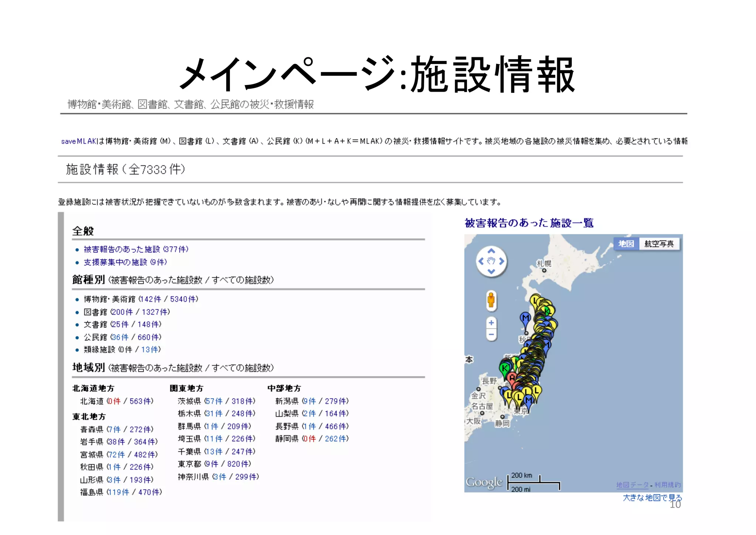Open 支援募集中の施設 (9件) link
Viewport: 756px width, 535px height.
pyautogui.click(x=125, y=262)
